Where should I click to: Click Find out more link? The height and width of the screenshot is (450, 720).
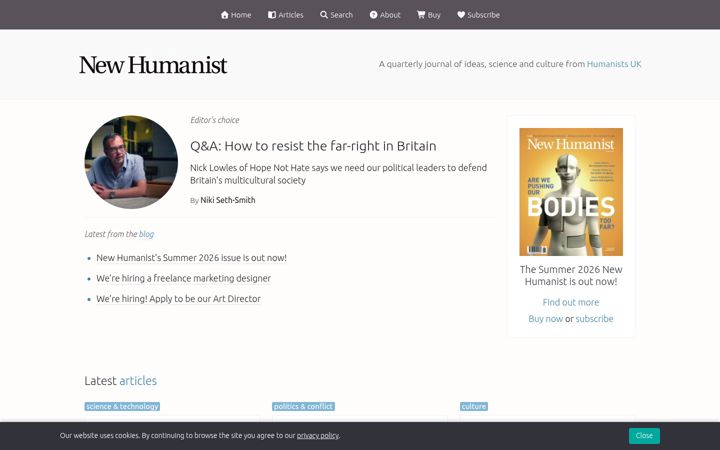(571, 302)
